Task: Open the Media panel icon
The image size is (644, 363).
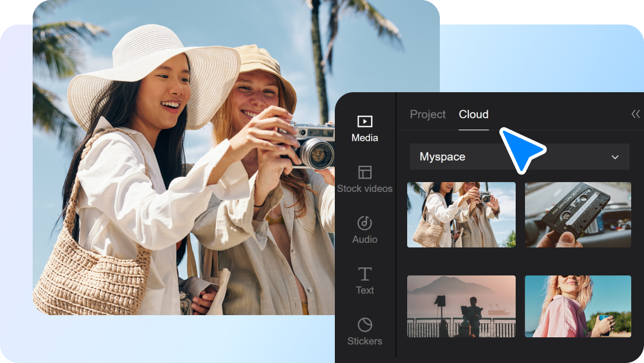Action: pos(365,122)
